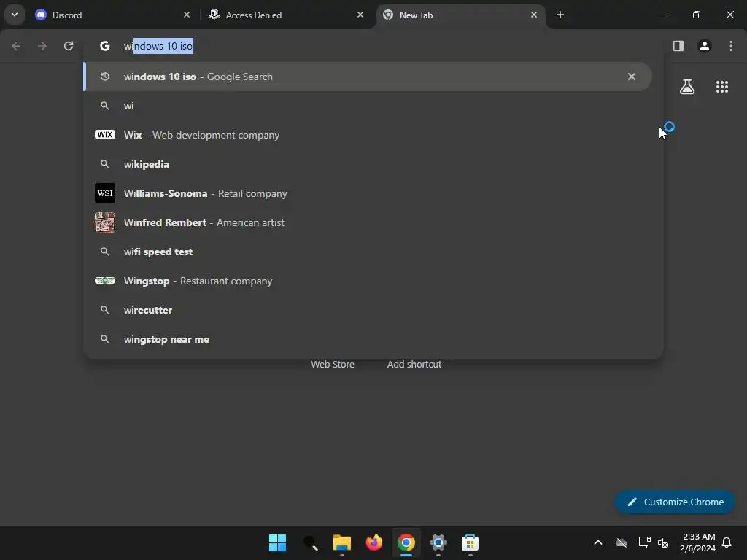Open the clock showing 2:33 AM
The image size is (747, 560).
[x=697, y=542]
